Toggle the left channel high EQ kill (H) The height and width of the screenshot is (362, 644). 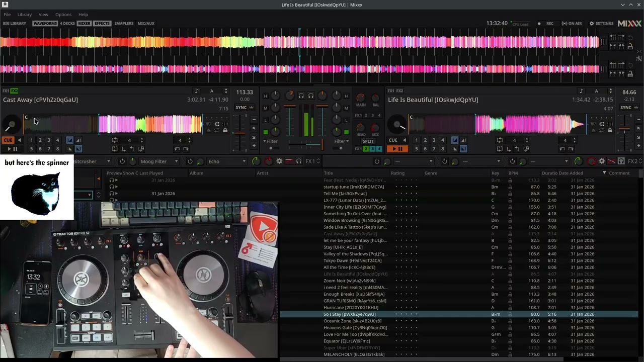click(x=266, y=96)
